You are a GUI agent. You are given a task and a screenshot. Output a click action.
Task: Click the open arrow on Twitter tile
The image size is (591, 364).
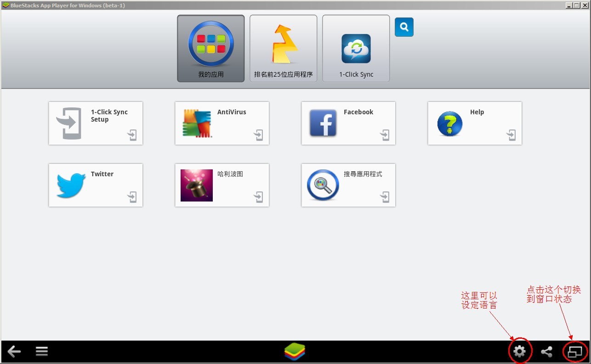132,197
